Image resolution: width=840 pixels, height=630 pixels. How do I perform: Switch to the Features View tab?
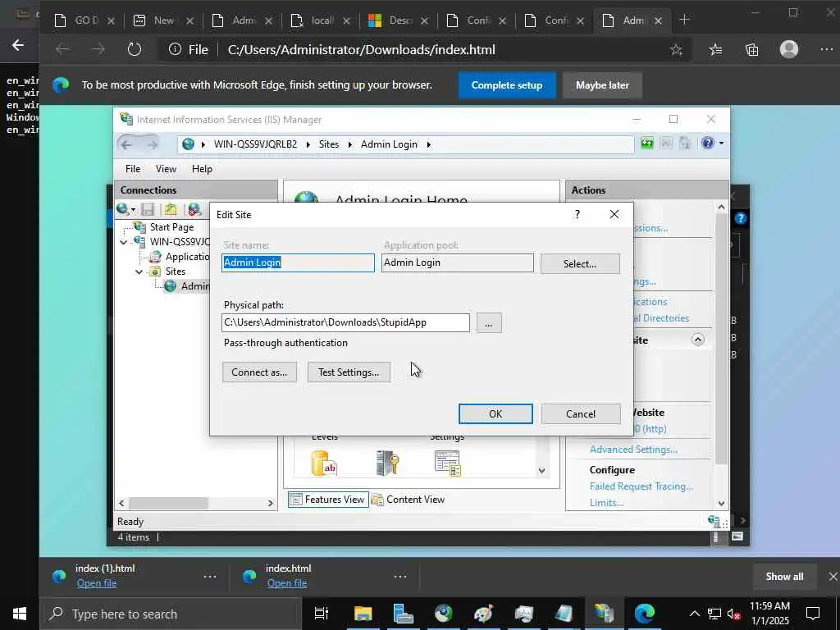click(x=328, y=500)
